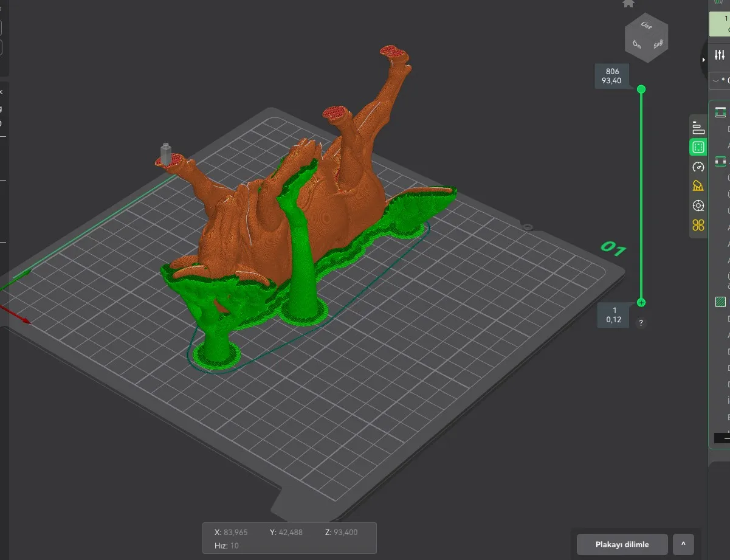Expand the preset dropdown chevron in right panel
This screenshot has height=560, width=730.
(715, 80)
